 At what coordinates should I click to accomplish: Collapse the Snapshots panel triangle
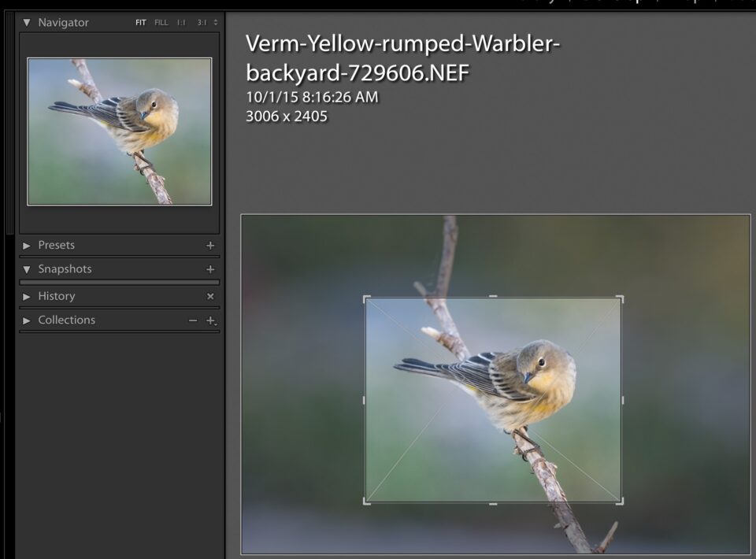(x=27, y=269)
